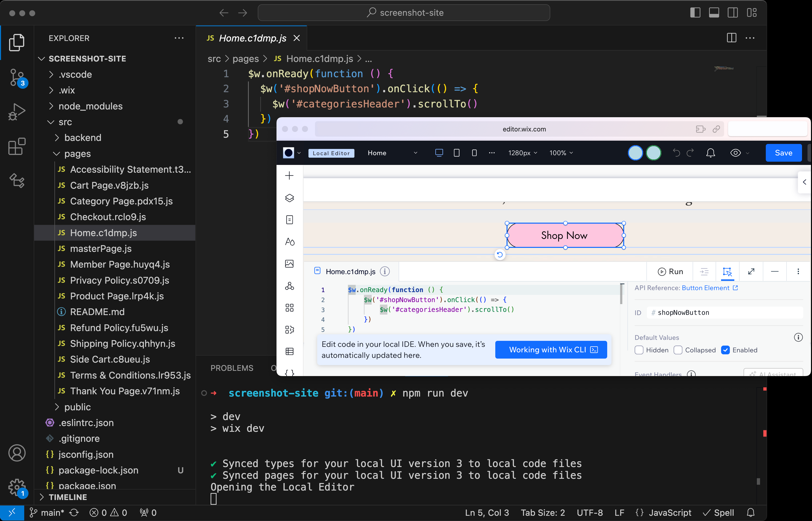Click the shopNowButton ID input field

point(725,313)
